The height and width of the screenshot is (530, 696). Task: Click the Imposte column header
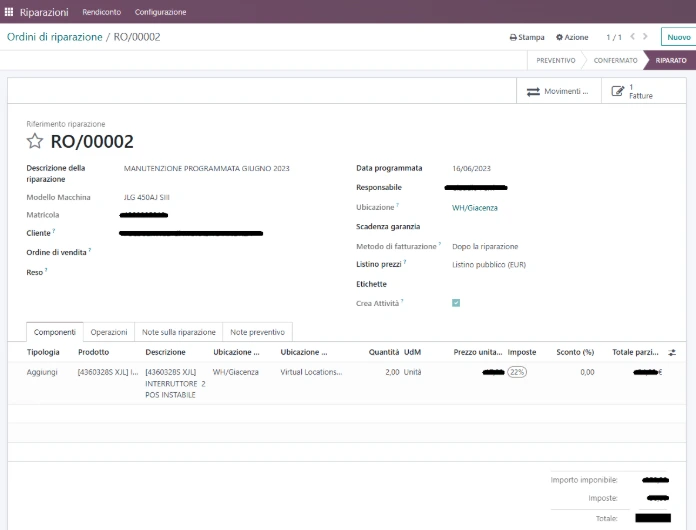point(522,352)
